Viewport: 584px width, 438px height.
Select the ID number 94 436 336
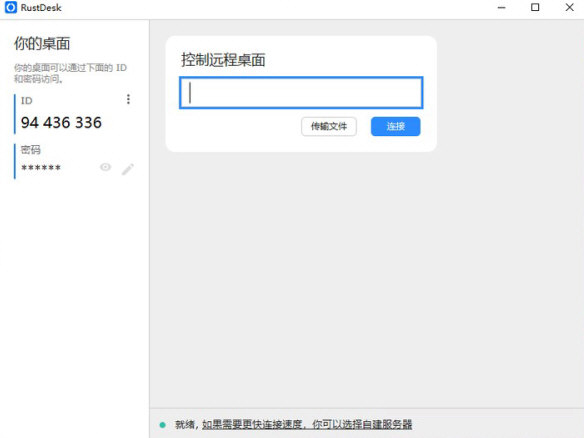[x=61, y=123]
